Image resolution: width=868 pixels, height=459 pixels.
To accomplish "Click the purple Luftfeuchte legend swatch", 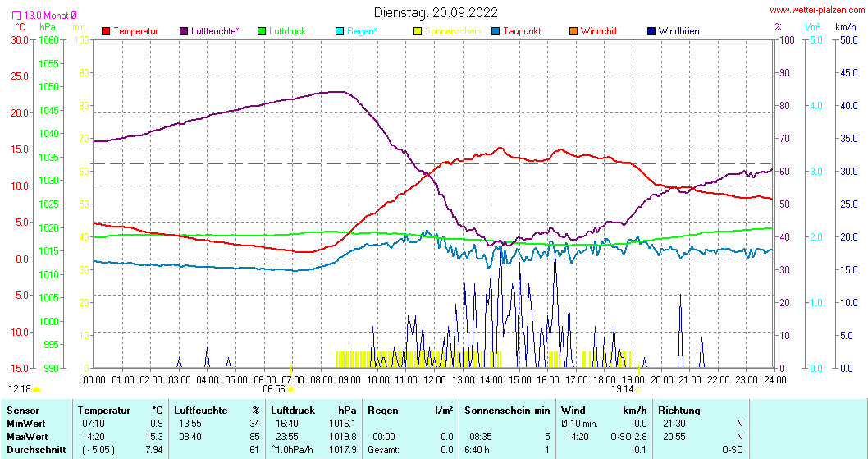I will click(x=184, y=31).
